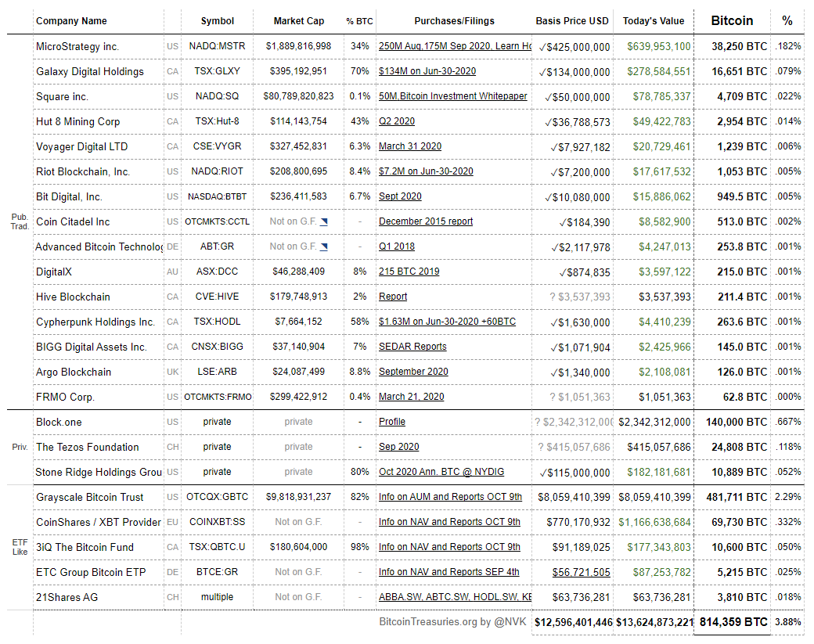Open Grayscale's Info on AUM and Reports link
This screenshot has width=814, height=644.
[450, 497]
